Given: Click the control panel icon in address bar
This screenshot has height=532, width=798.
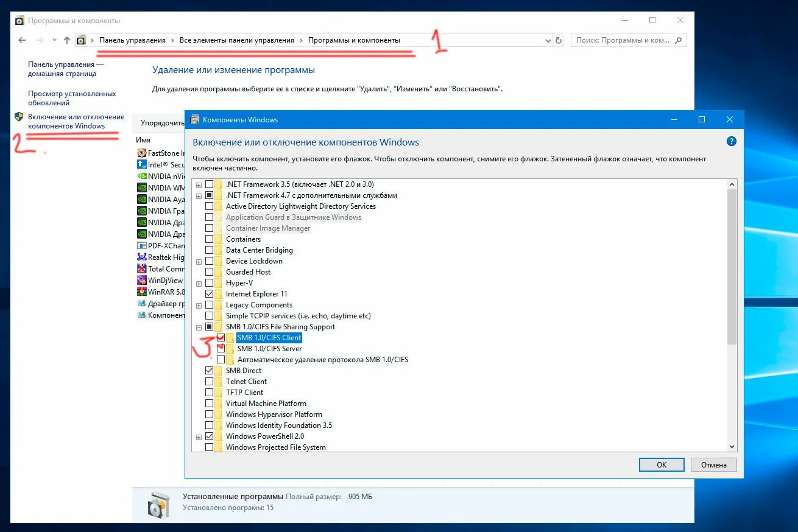Looking at the screenshot, I should (81, 40).
